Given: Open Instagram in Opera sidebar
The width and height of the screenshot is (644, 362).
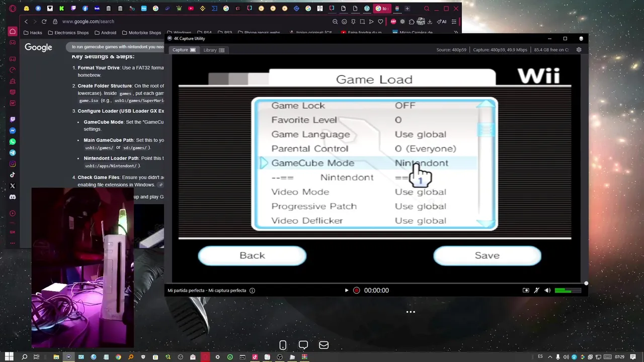Looking at the screenshot, I should 13,164.
